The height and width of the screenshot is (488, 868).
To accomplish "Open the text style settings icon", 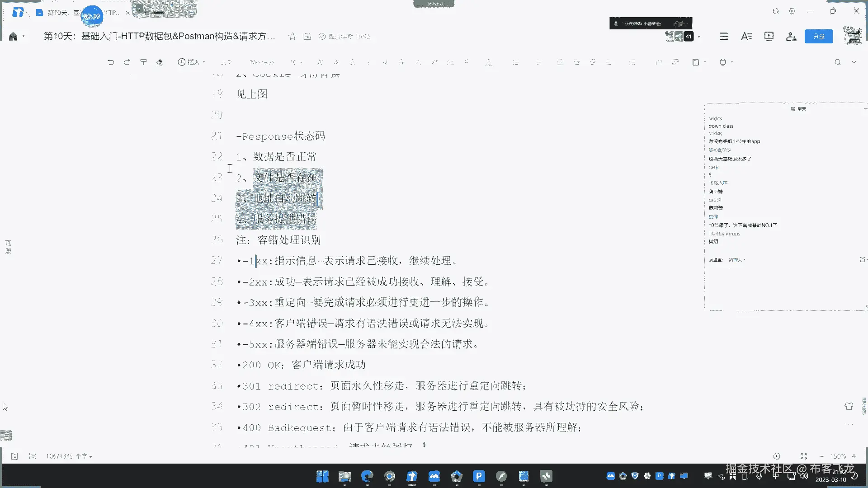I will 746,37.
